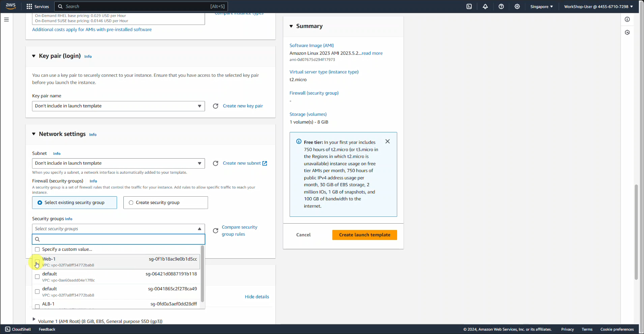Choose Create security group radio
Viewport: 644px width, 334px height.
131,203
